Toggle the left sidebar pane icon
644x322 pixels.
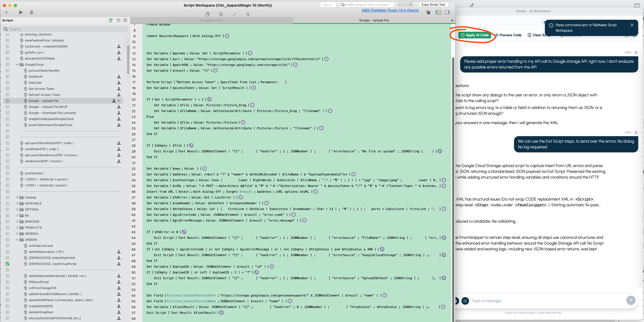438,12
